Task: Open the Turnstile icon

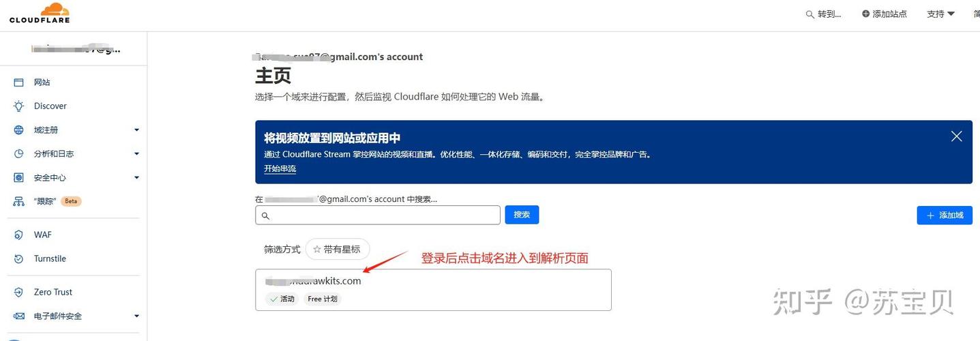Action: (x=19, y=259)
